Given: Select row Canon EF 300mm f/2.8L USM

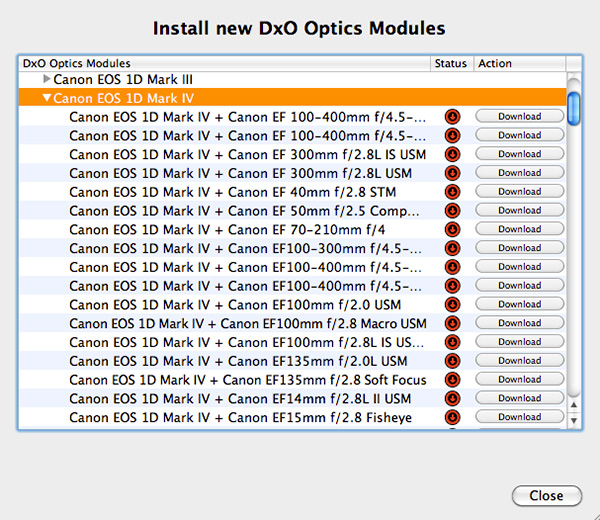Looking at the screenshot, I should pyautogui.click(x=293, y=173).
